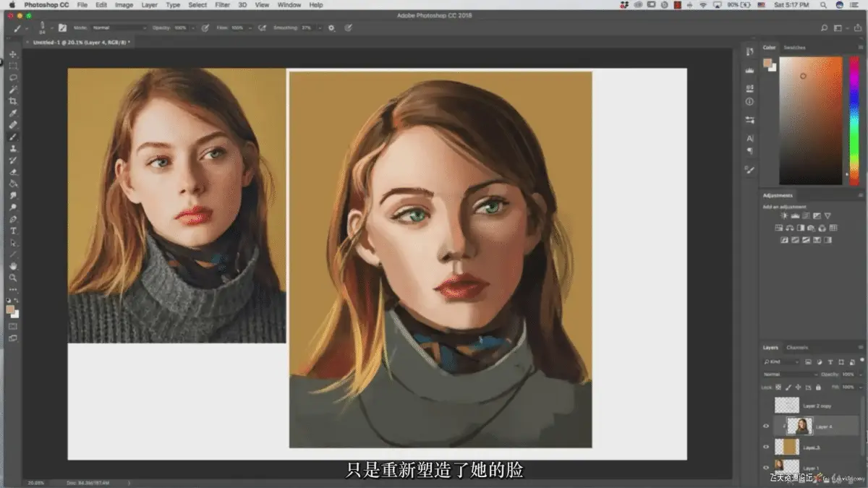Select the Move tool
This screenshot has height=488, width=868.
(x=13, y=54)
